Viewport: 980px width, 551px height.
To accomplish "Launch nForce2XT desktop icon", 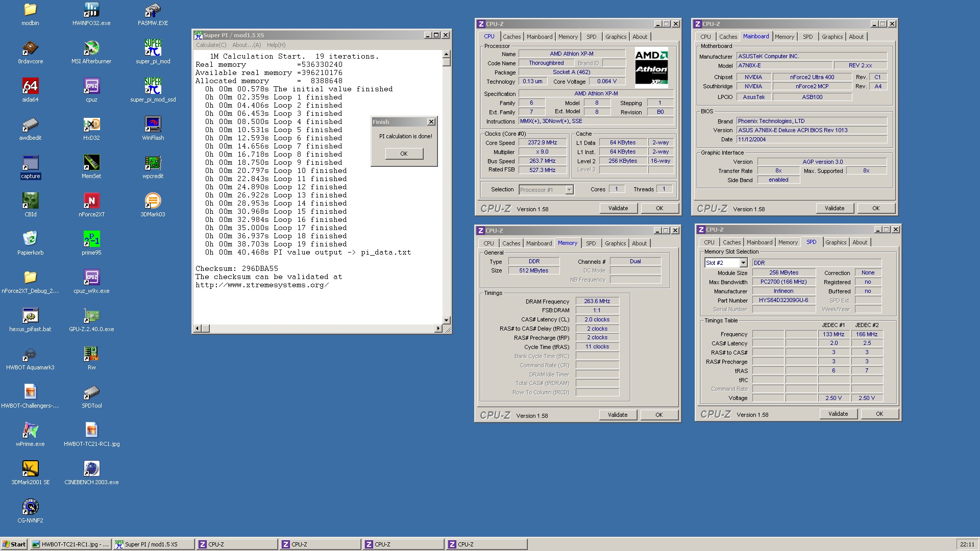I will tap(91, 205).
